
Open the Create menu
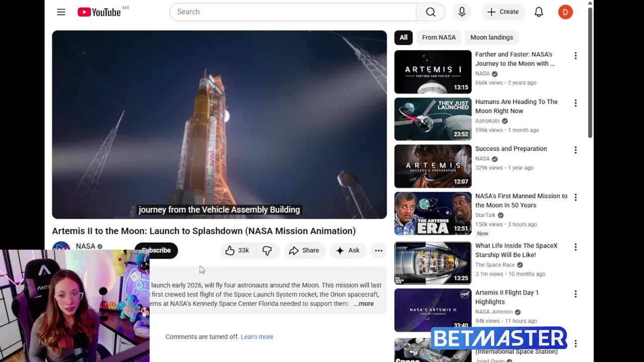click(503, 12)
